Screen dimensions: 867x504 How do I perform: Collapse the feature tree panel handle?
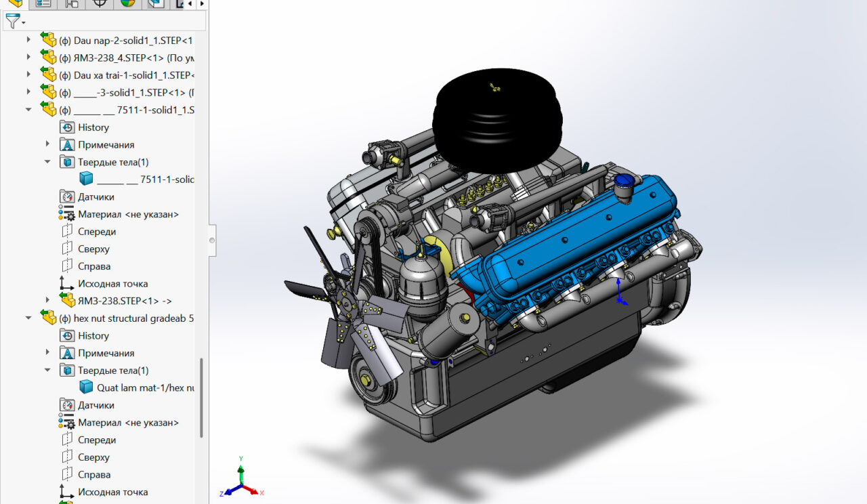(212, 240)
